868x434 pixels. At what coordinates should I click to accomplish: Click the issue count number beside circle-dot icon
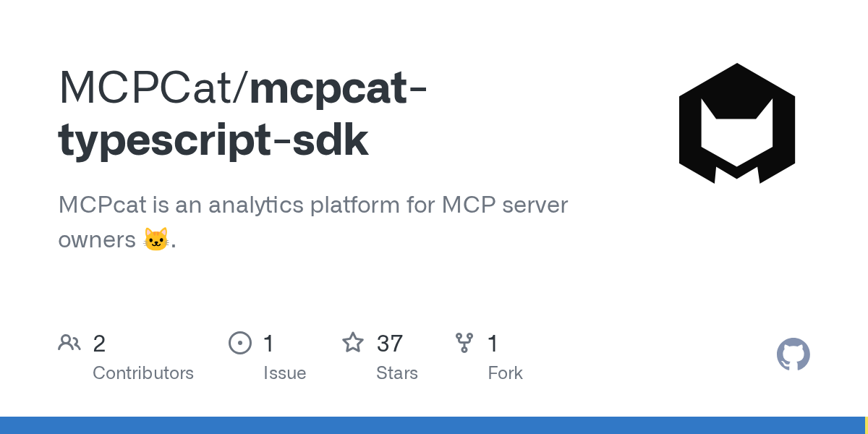[x=268, y=344]
